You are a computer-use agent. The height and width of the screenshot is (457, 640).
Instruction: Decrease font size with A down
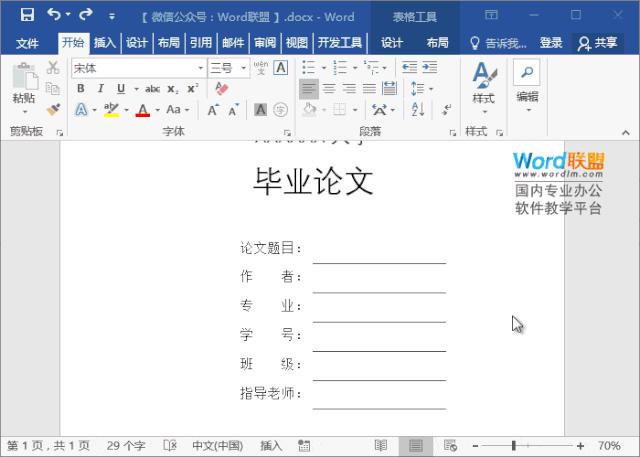(x=233, y=110)
